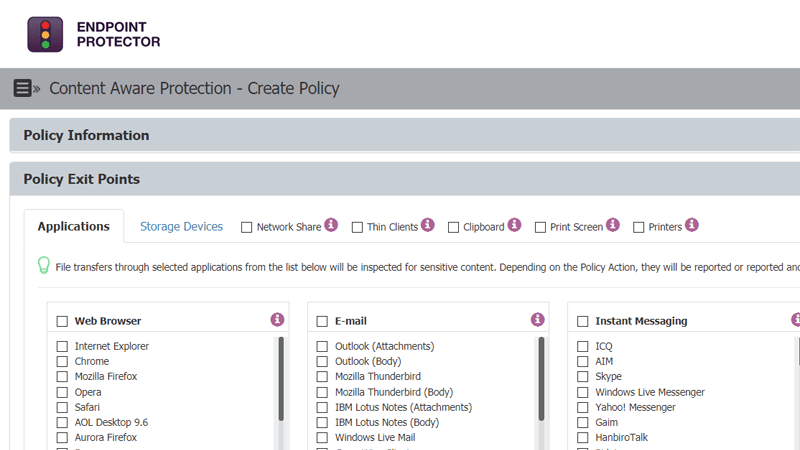This screenshot has width=800, height=450.
Task: Tick the Mozilla Firefox checkbox
Action: (x=62, y=377)
